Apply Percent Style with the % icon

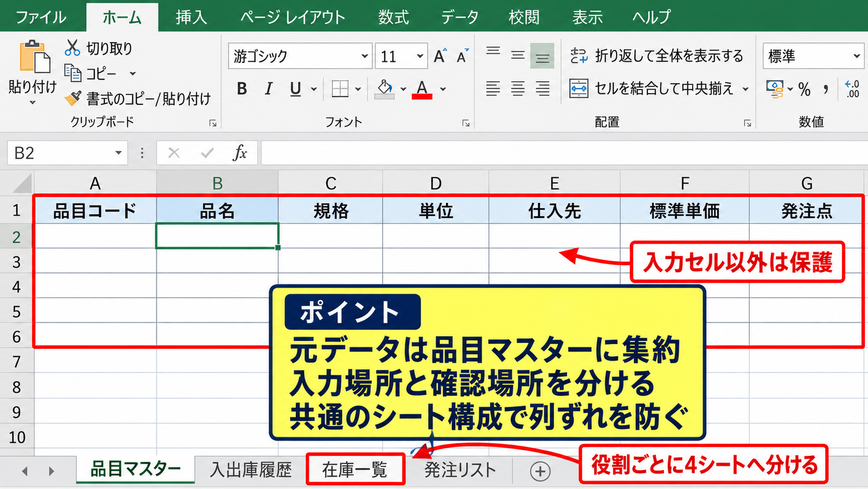coord(805,89)
